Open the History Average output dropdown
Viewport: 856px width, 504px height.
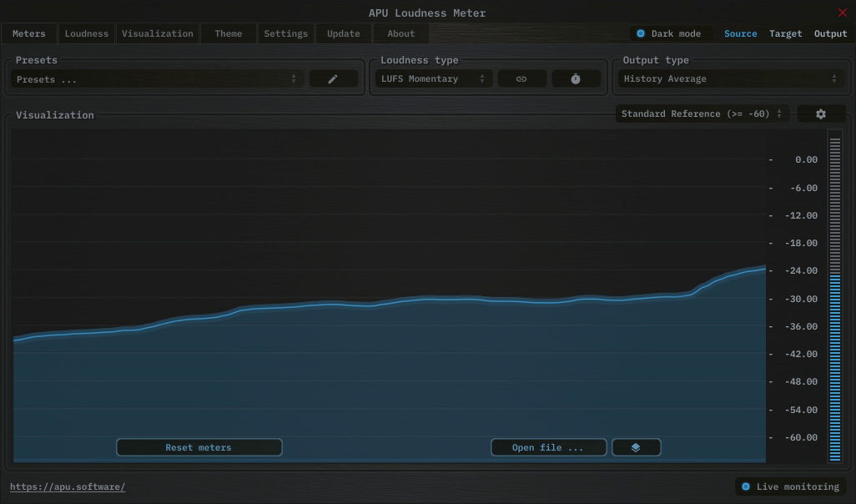730,79
